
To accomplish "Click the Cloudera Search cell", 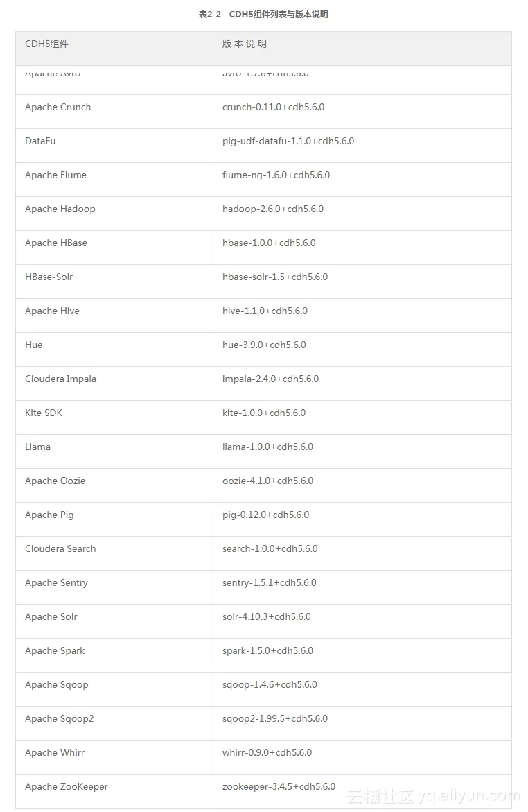I will click(60, 549).
